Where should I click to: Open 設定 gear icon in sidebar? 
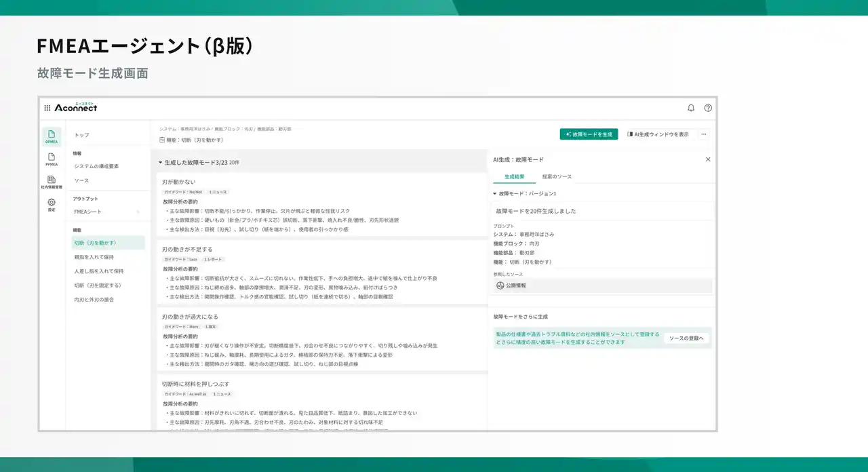[52, 204]
